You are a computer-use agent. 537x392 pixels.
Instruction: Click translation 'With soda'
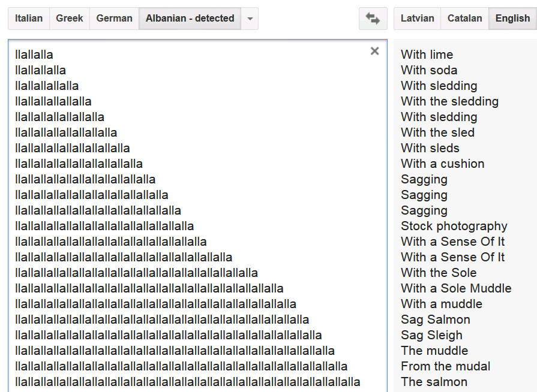(429, 70)
